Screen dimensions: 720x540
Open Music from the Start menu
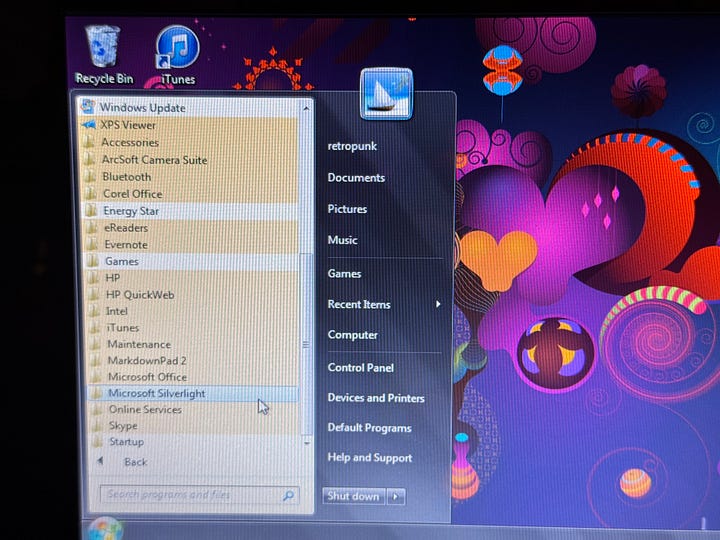(343, 240)
